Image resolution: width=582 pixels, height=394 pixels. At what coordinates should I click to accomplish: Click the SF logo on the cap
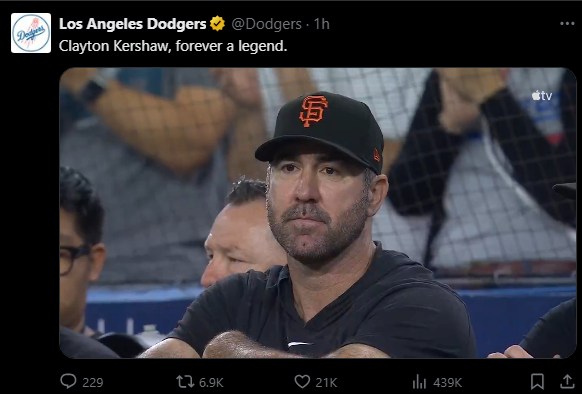point(314,111)
